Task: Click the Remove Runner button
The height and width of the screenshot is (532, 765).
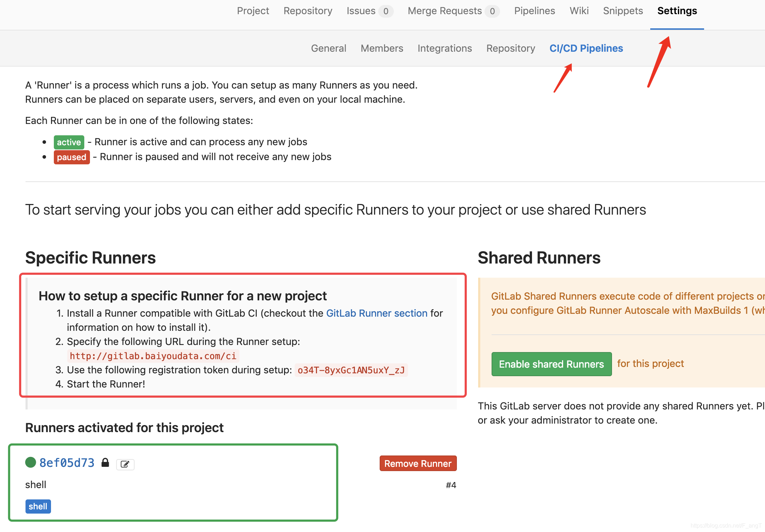Action: (418, 463)
